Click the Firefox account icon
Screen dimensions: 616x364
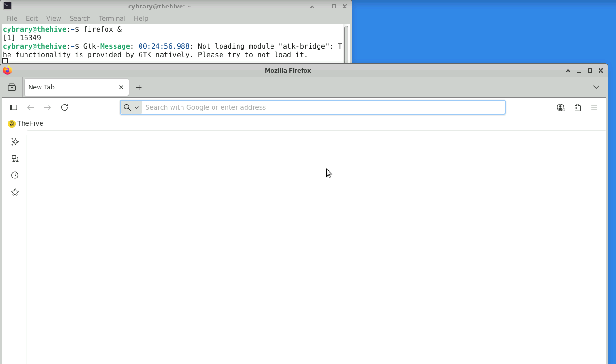(x=560, y=107)
